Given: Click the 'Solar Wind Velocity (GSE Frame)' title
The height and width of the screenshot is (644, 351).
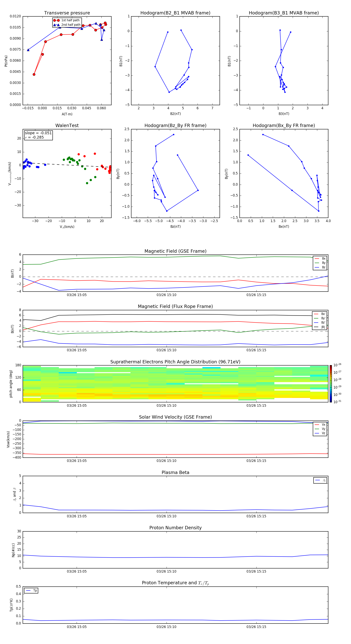Looking at the screenshot, I should (x=175, y=417).
